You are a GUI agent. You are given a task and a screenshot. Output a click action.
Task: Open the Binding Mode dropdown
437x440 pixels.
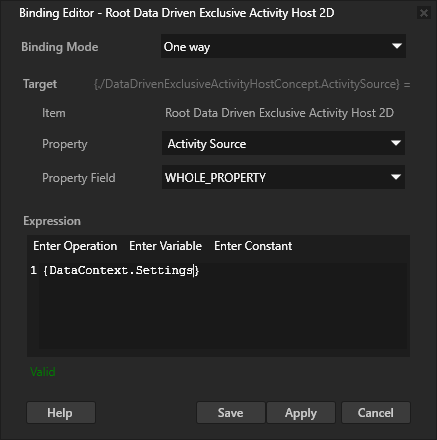tap(283, 46)
